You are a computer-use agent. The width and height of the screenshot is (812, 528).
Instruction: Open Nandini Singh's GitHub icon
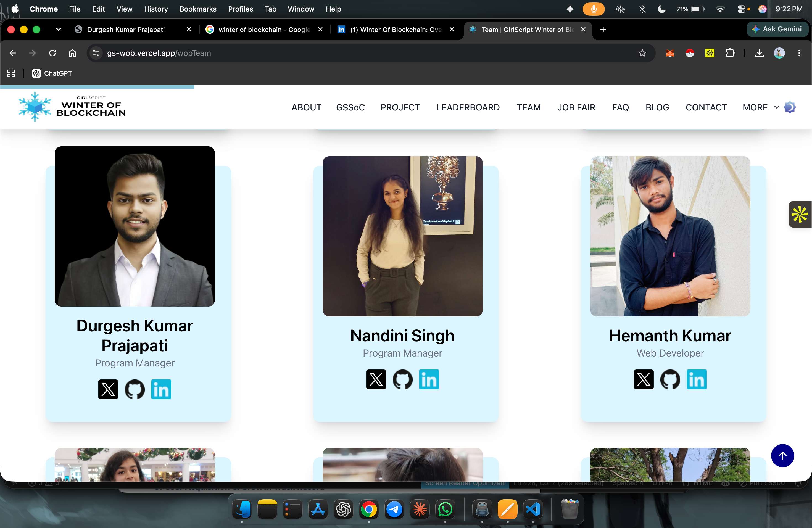click(x=403, y=379)
